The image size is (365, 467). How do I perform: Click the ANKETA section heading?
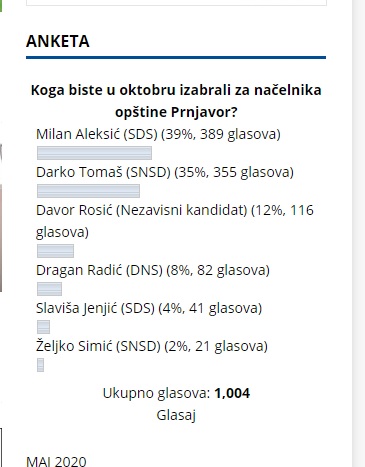[58, 41]
